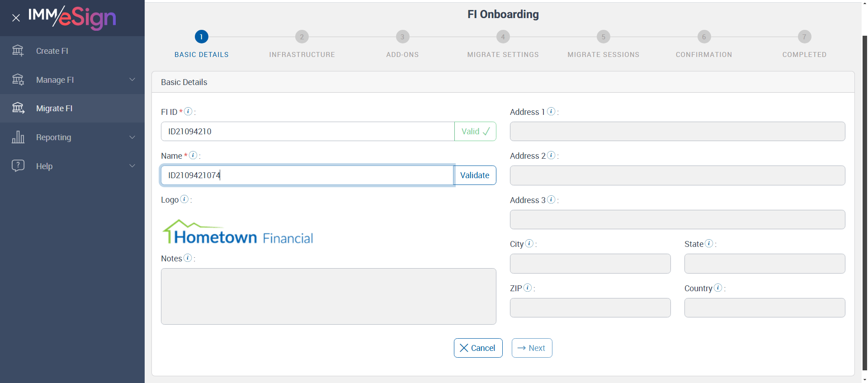Expand the Help submenu chevron

click(x=132, y=166)
